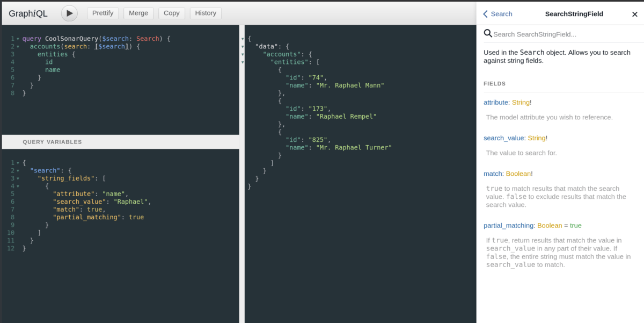
Task: Open the query History
Action: tap(206, 13)
